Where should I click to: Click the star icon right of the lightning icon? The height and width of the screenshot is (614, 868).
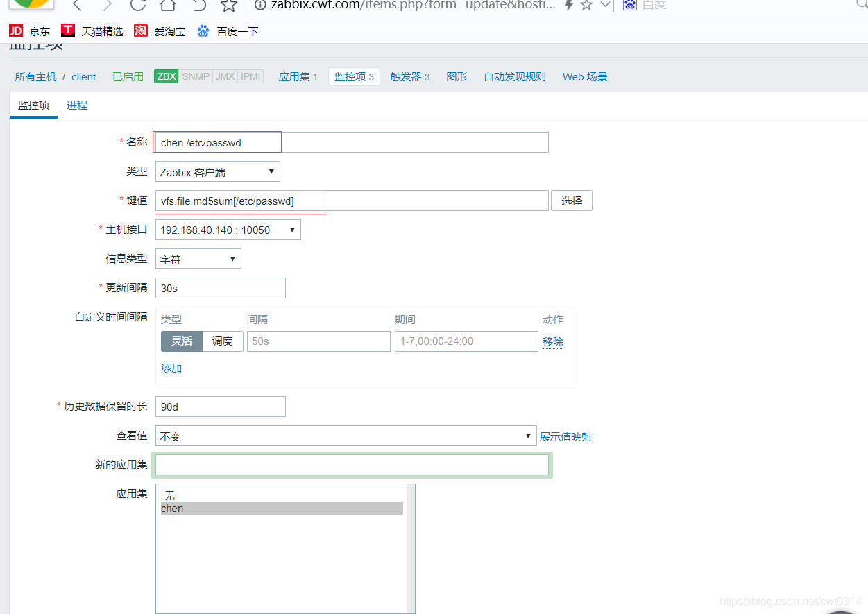pos(587,6)
